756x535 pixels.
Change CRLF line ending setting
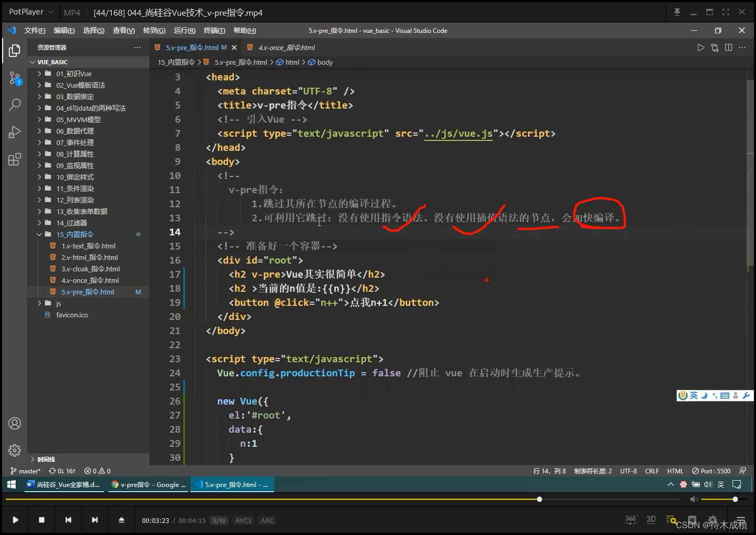click(652, 471)
